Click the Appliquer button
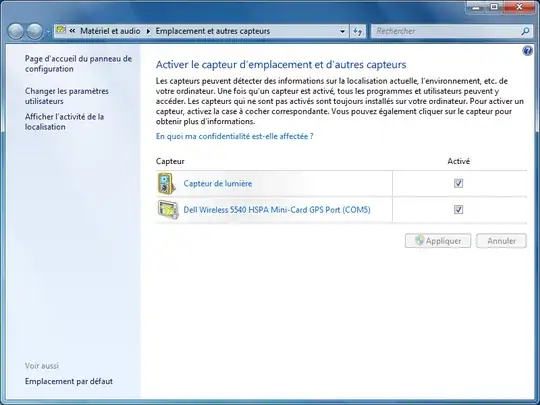Image resolution: width=540 pixels, height=405 pixels. pyautogui.click(x=438, y=241)
